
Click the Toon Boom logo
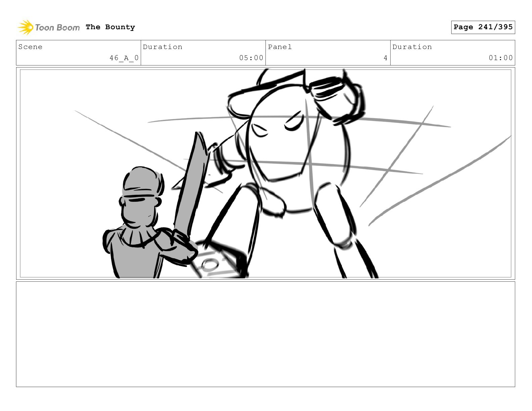coord(49,27)
